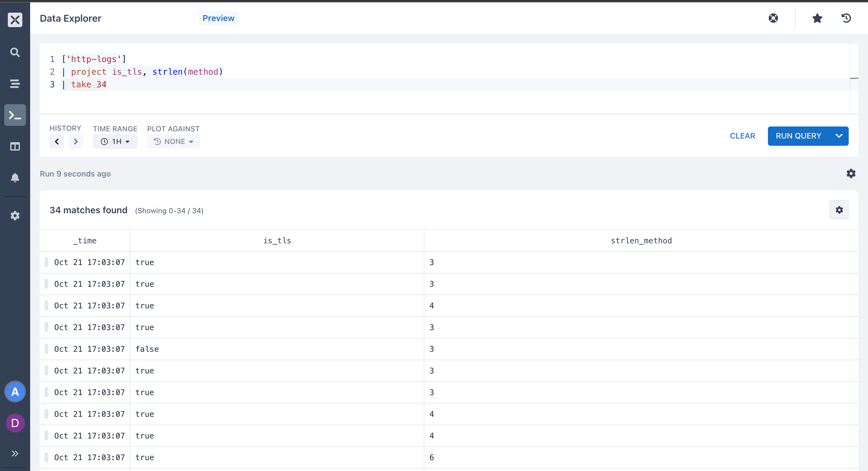Open starred queries star icon

[x=817, y=18]
